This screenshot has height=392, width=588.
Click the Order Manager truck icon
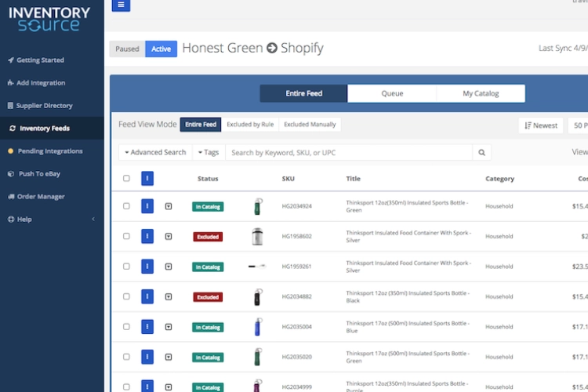coord(11,197)
